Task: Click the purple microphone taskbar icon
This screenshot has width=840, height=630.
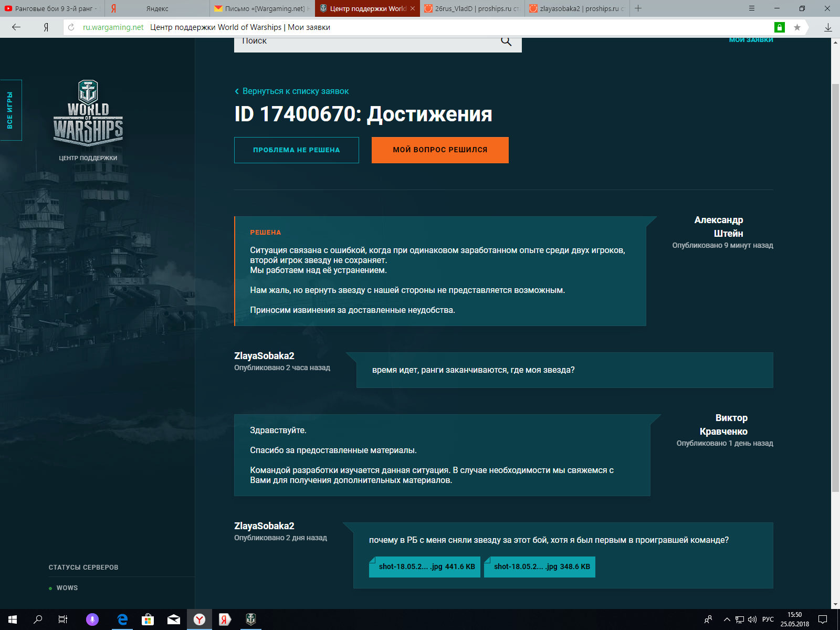Action: (x=92, y=619)
